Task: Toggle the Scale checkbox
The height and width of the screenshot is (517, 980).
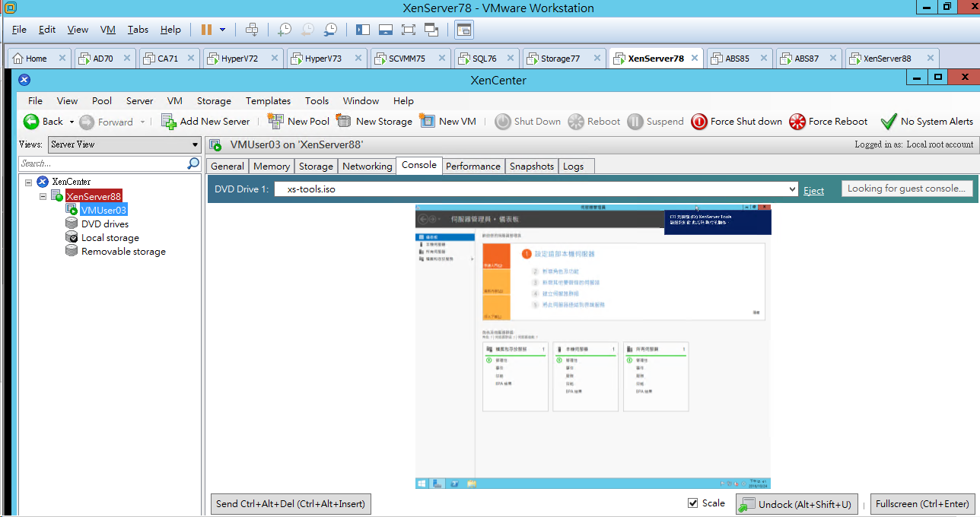Action: point(692,503)
